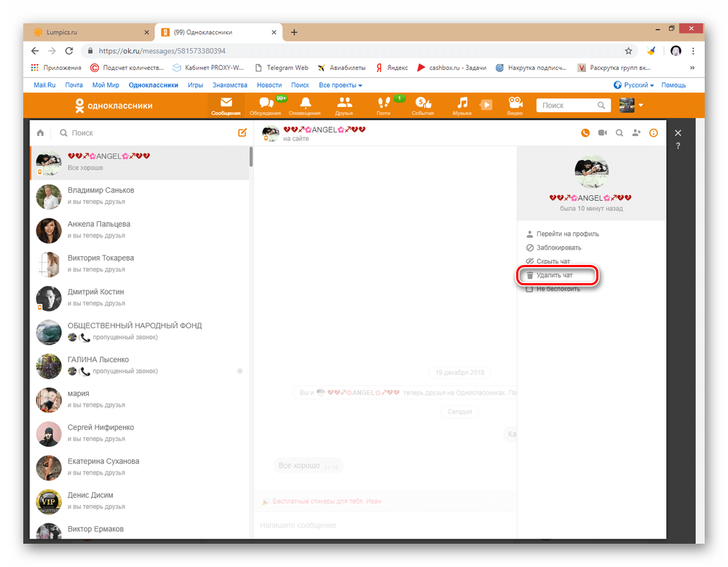Click the Напишите сообщение input field

[x=364, y=525]
